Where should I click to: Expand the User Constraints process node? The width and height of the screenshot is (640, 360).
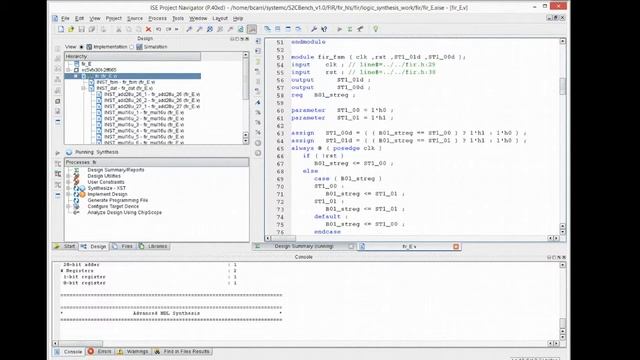point(69,182)
